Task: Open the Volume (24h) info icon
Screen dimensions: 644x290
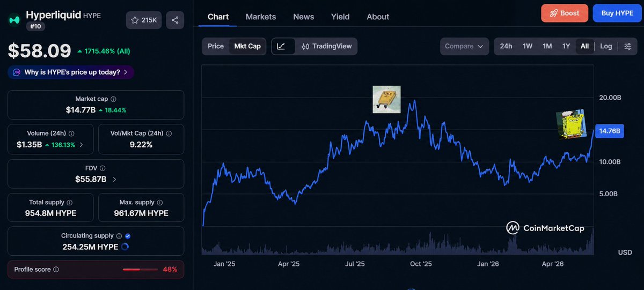Action: pyautogui.click(x=71, y=133)
